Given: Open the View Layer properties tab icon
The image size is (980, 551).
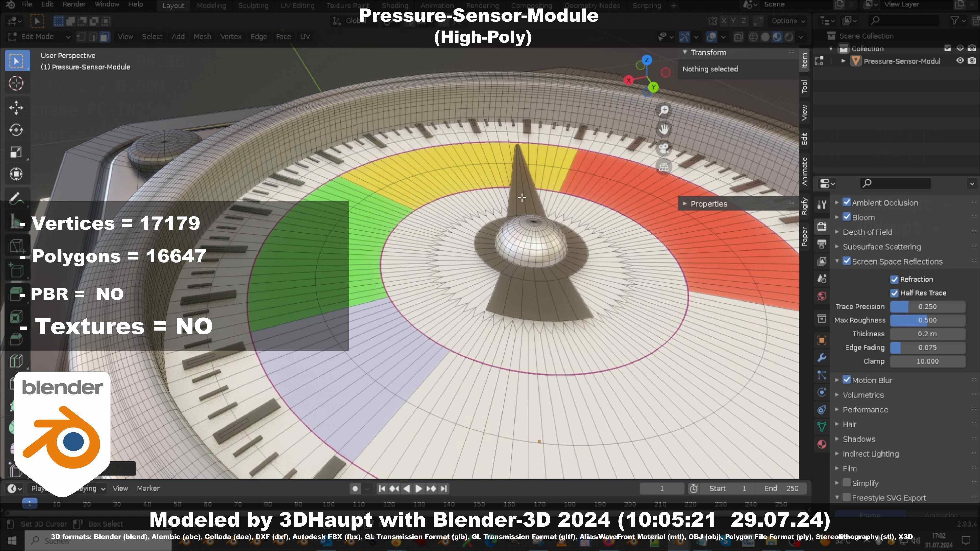Looking at the screenshot, I should pos(822,261).
